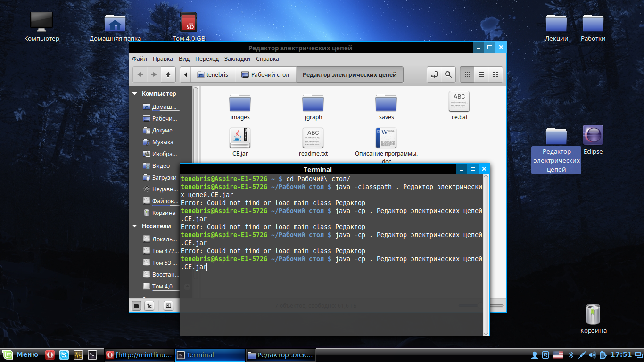Click the terminal vertical scrollbar

click(x=486, y=255)
